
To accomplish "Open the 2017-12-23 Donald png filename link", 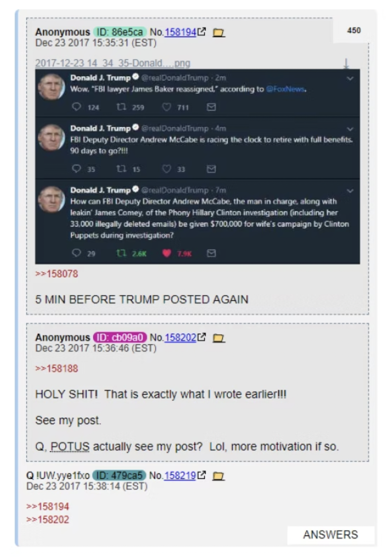I will coord(113,63).
